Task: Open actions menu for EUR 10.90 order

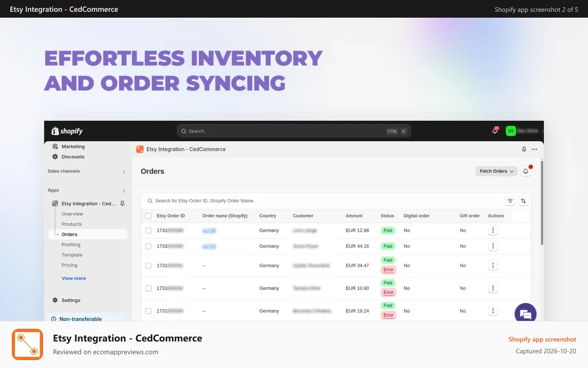Action: 493,288
